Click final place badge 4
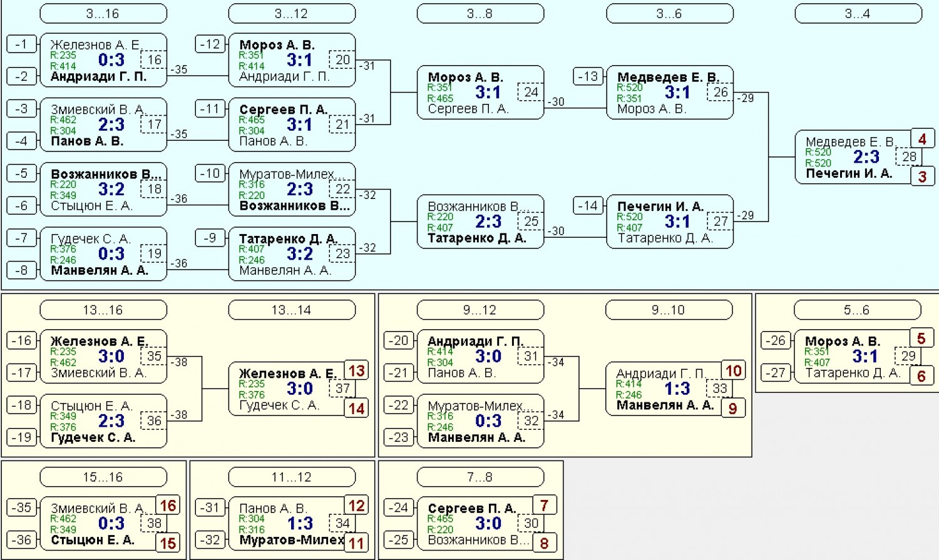Screen dimensions: 939x560 922,138
